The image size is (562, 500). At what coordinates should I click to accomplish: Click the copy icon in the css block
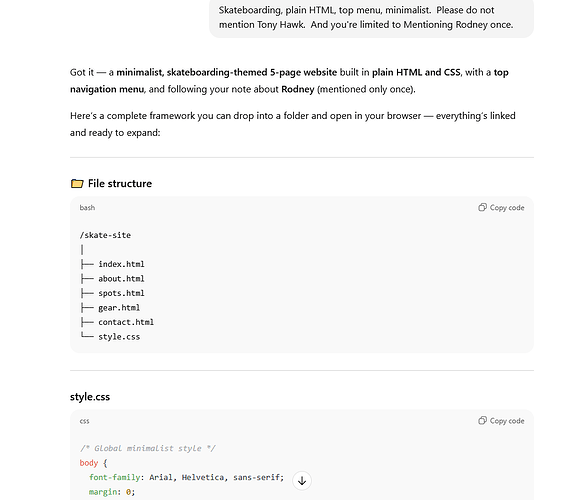[x=482, y=420]
